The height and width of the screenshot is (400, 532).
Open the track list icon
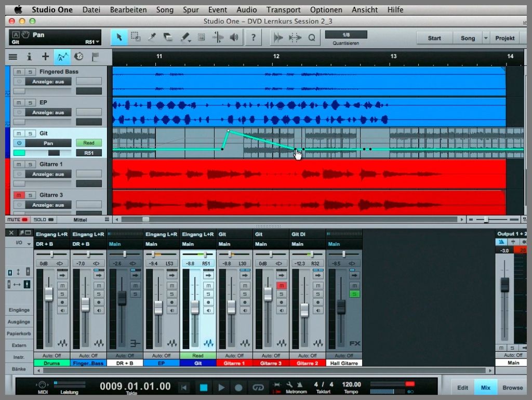pos(13,57)
